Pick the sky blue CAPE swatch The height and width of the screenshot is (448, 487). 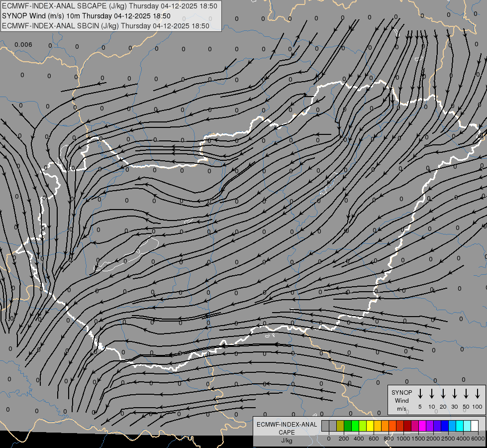click(x=453, y=426)
